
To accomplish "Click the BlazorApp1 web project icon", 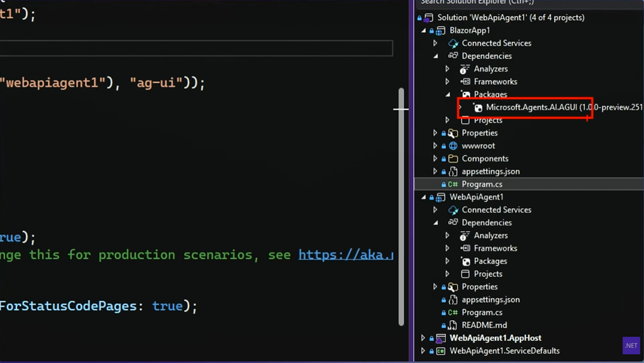I will coord(440,31).
